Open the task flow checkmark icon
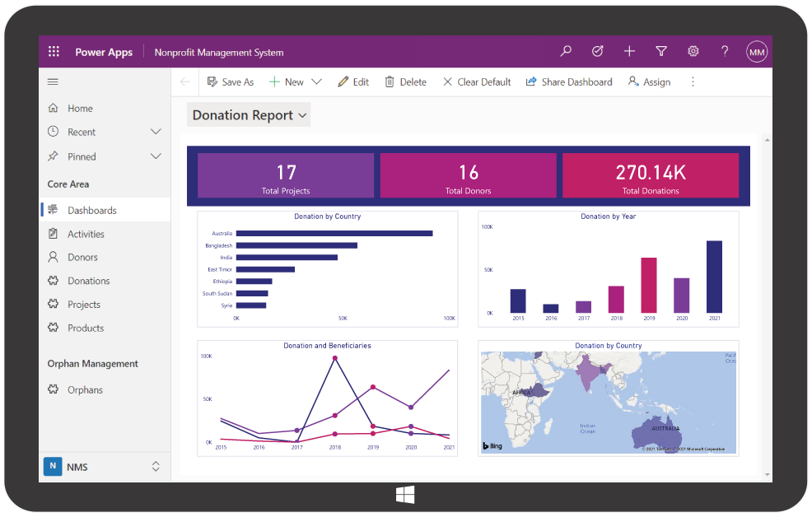Screen dimensions: 812x517 598,52
